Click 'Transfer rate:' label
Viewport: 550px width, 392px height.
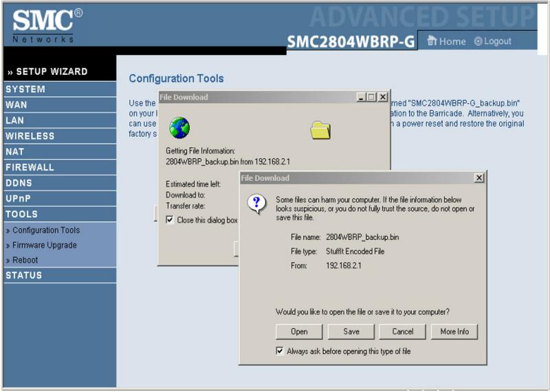click(185, 206)
